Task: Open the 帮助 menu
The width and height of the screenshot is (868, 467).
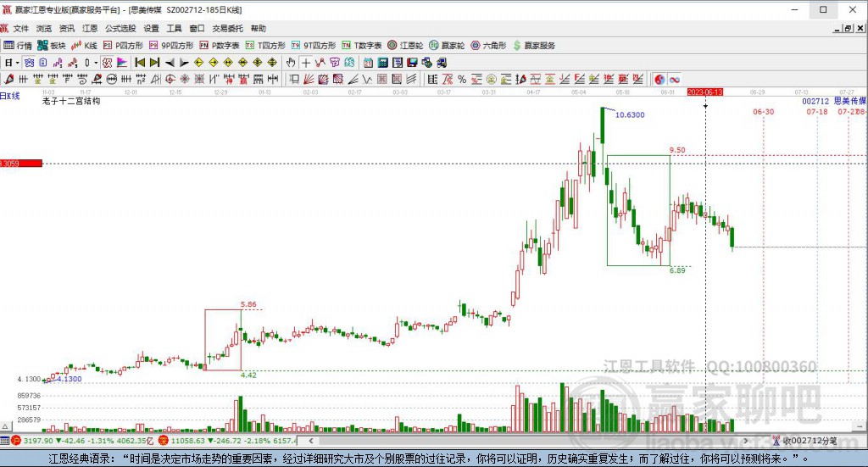Action: 259,28
